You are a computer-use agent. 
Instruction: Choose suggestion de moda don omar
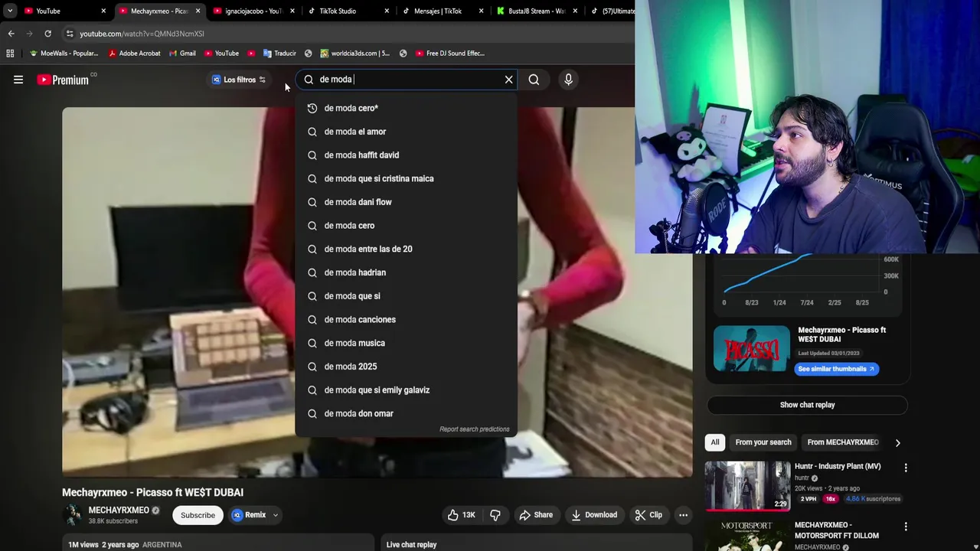click(x=407, y=413)
